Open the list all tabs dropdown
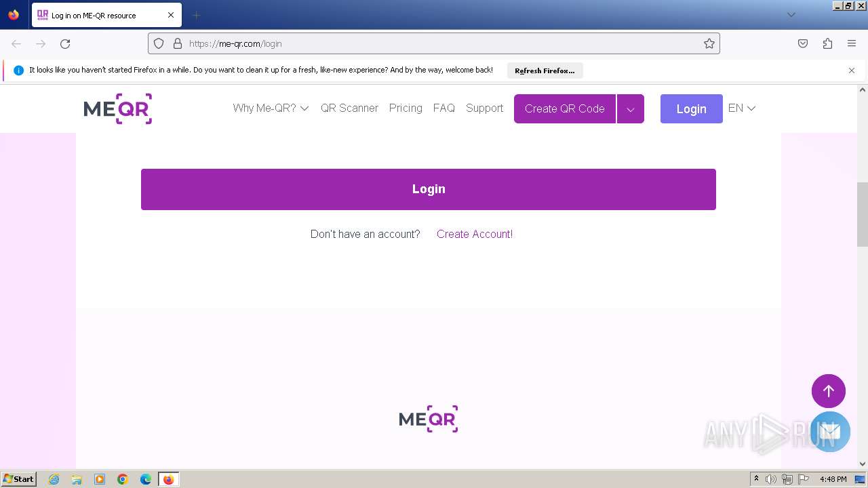 (x=791, y=15)
